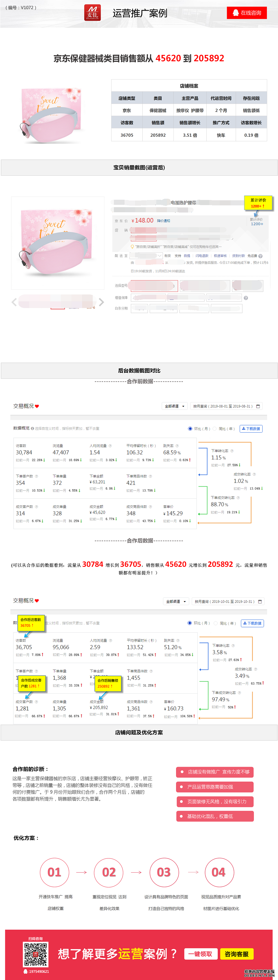Click the 页面装修无风格,没有吸引力 tag
This screenshot has height=980, width=278.
[x=215, y=802]
